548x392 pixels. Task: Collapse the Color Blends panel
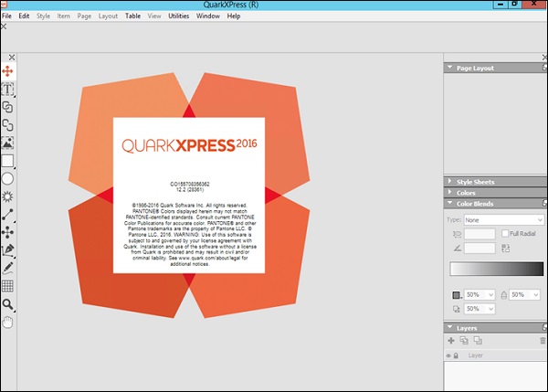[450, 203]
